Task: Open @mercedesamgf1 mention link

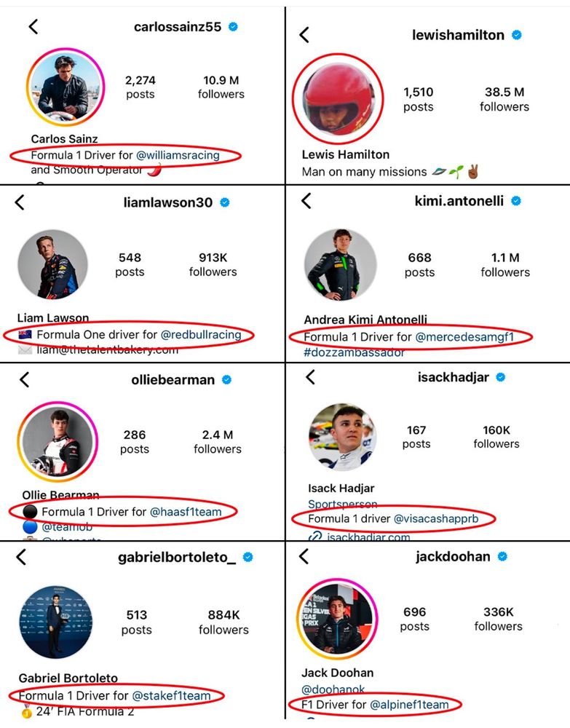Action: pos(464,336)
